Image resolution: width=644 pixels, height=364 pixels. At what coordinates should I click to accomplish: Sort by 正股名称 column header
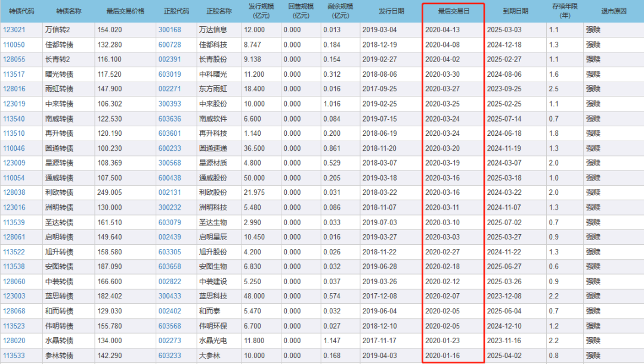coord(219,11)
